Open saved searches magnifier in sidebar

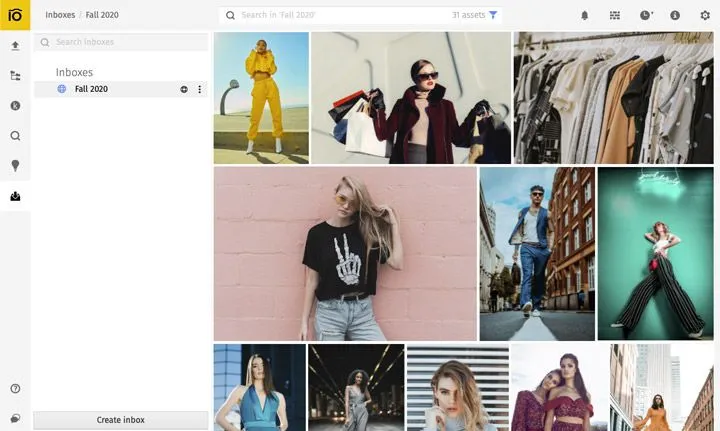click(15, 136)
